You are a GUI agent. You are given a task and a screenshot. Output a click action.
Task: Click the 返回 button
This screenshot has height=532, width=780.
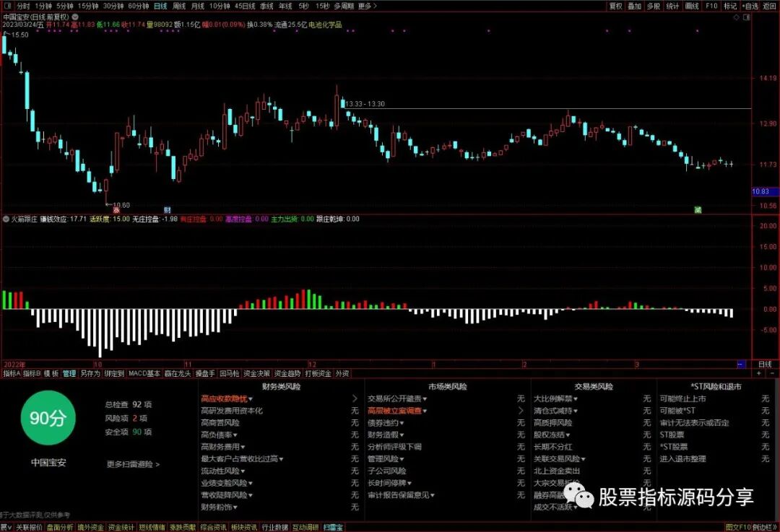(768, 6)
